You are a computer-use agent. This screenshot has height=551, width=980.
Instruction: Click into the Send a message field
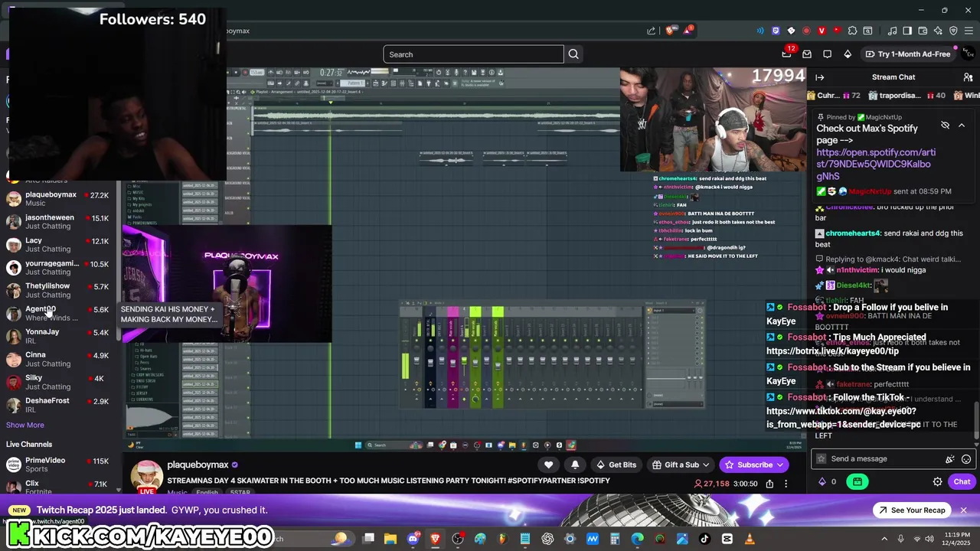point(892,458)
